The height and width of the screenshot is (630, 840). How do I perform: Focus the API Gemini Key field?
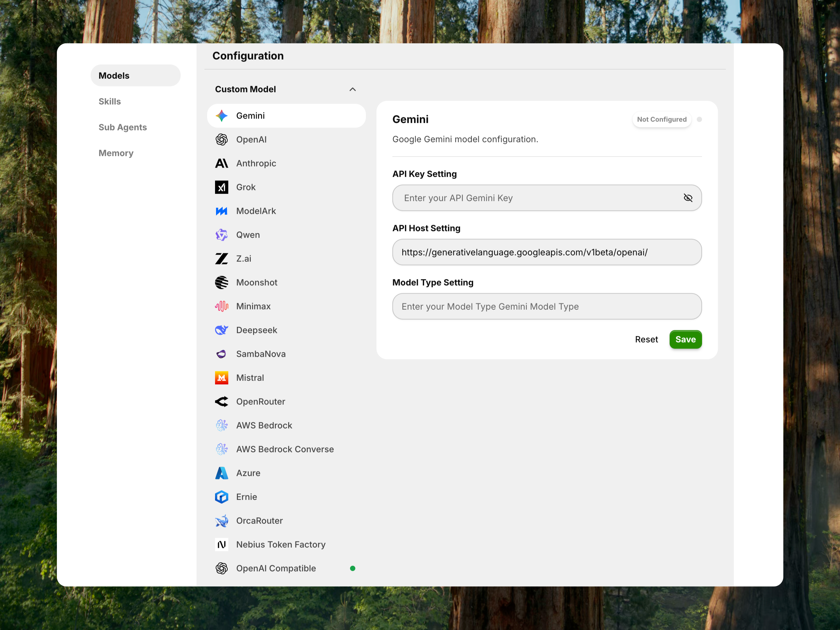tap(547, 198)
